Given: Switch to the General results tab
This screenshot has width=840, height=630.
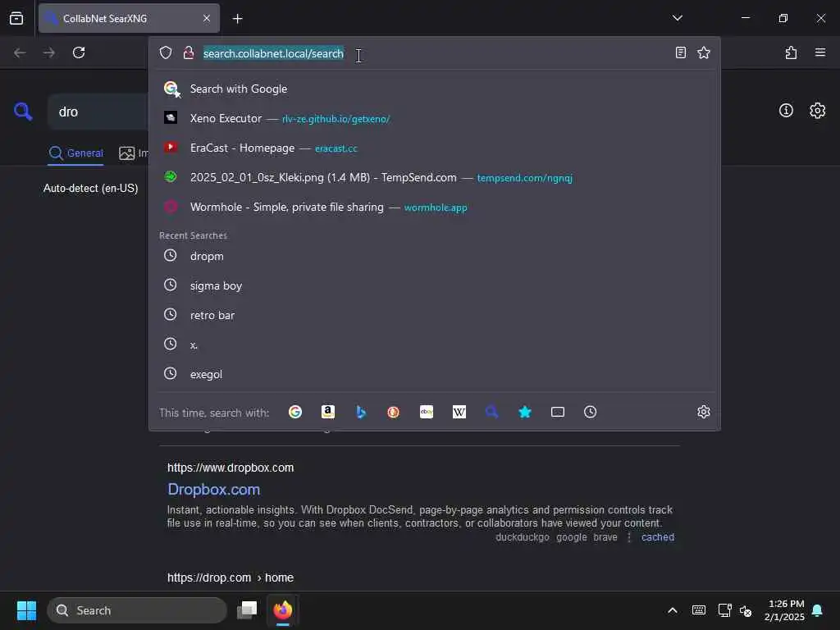Looking at the screenshot, I should [76, 153].
